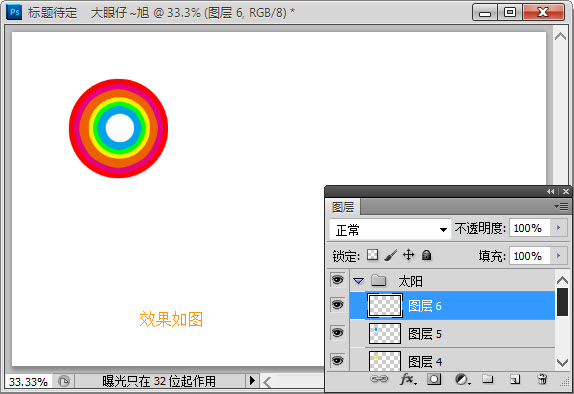Select the 图层 4 layer name
This screenshot has height=394, width=574.
(425, 362)
